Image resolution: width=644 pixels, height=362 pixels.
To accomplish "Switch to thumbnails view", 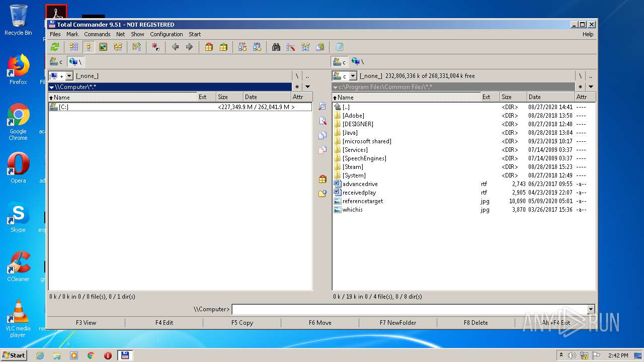I will [x=103, y=47].
